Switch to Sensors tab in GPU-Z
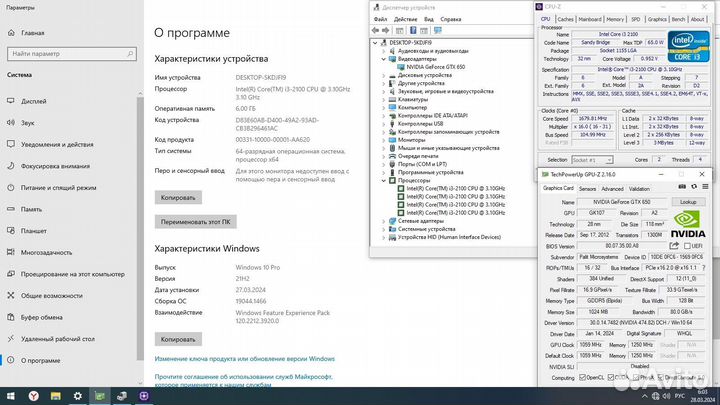Viewport: 720px width, 405px height. pos(587,189)
